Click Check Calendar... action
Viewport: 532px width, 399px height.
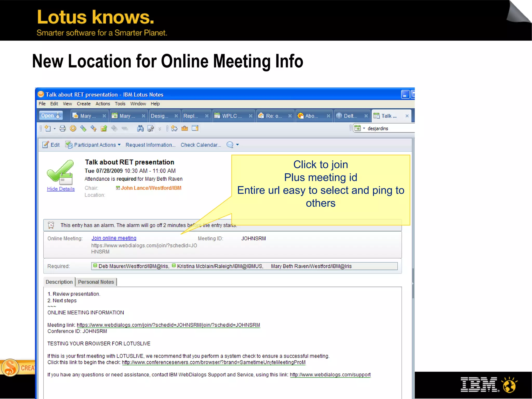click(x=201, y=145)
